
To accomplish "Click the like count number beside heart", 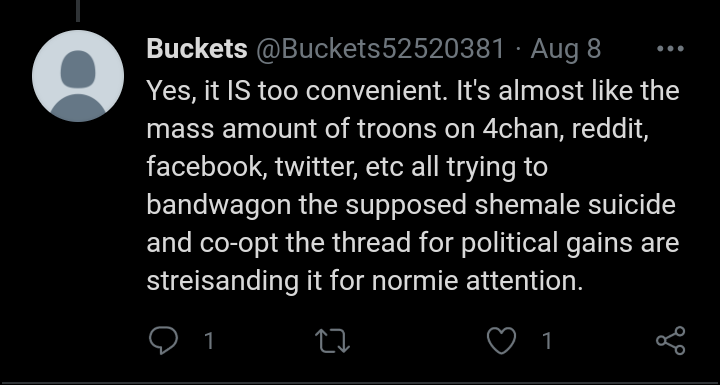I will tap(546, 341).
